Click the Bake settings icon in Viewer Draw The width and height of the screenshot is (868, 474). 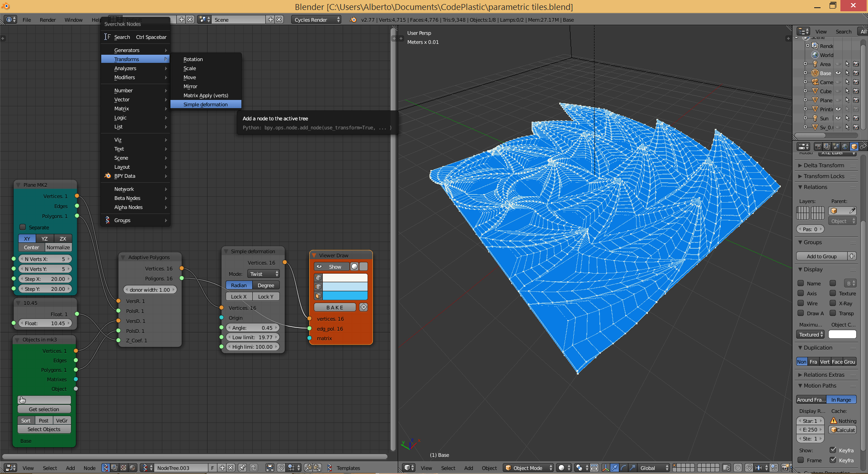[363, 307]
